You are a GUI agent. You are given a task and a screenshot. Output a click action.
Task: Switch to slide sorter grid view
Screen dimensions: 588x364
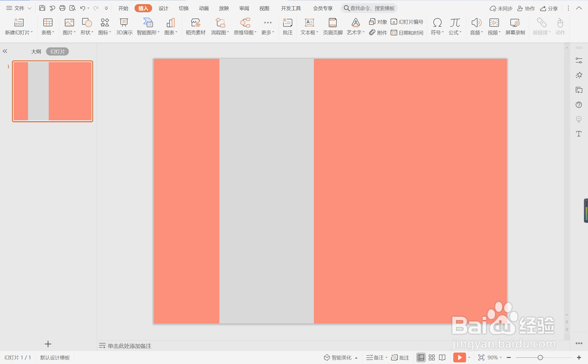tap(432, 357)
